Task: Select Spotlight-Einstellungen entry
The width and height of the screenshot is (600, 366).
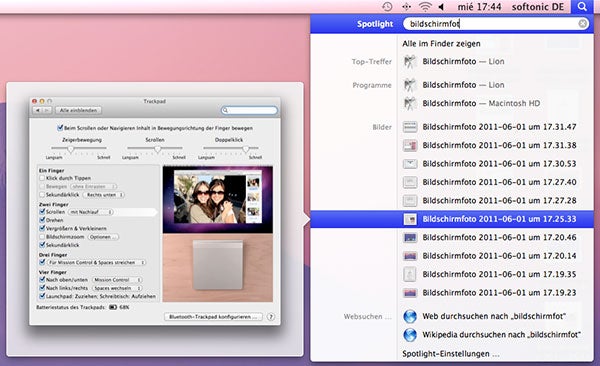Action: coord(450,354)
